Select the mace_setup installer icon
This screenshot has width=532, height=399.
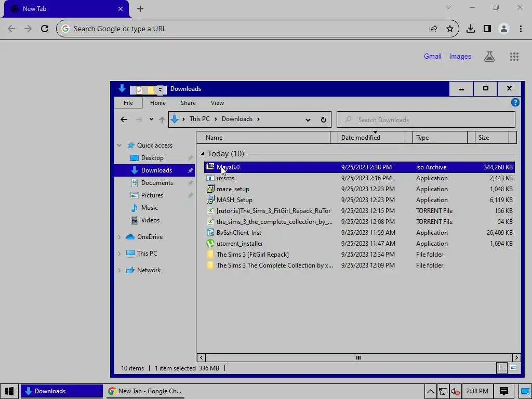click(x=210, y=189)
